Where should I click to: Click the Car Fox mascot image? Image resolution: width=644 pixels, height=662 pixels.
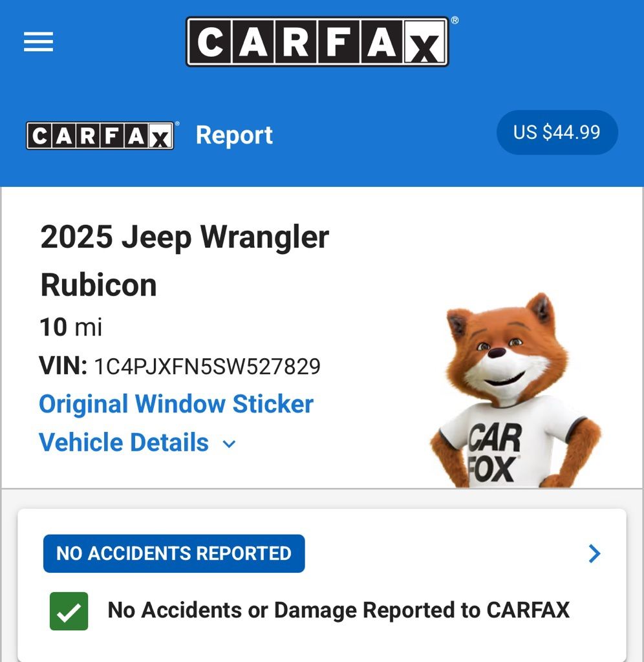pos(515,390)
